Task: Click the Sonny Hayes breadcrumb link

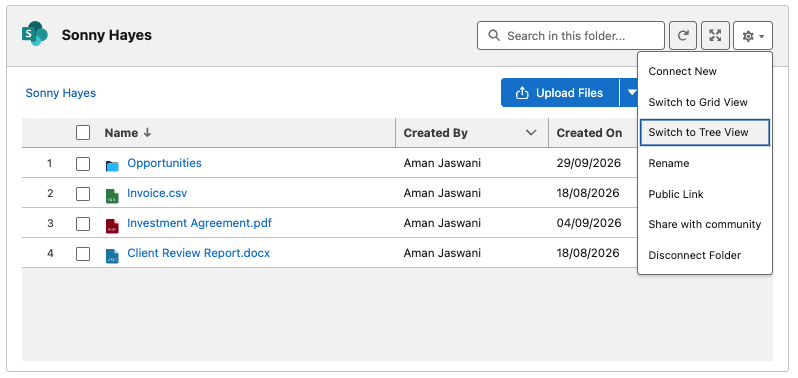Action: (61, 93)
